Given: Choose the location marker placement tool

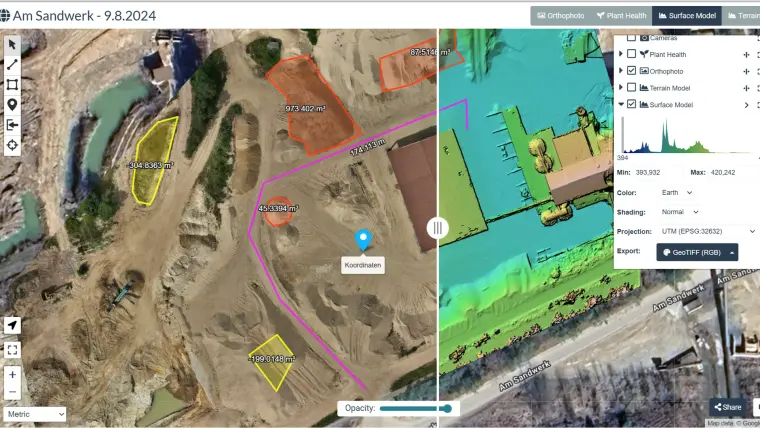Looking at the screenshot, I should pyautogui.click(x=12, y=105).
